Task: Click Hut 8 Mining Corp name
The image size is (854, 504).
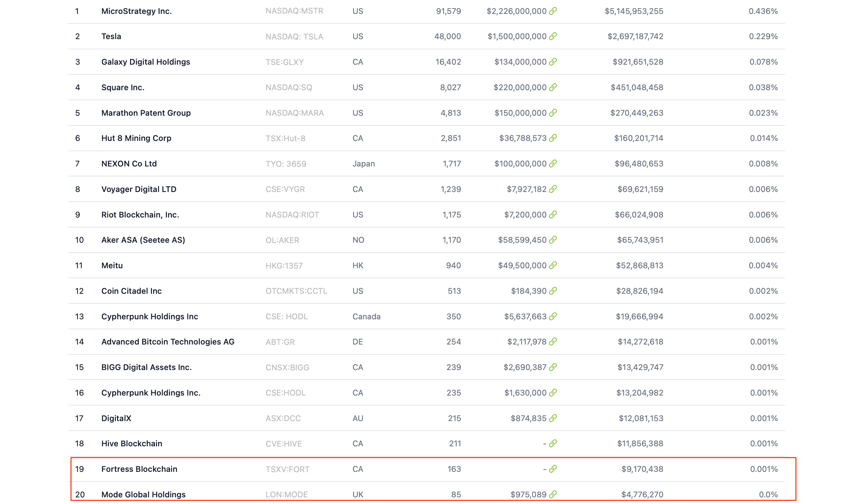Action: click(x=136, y=138)
